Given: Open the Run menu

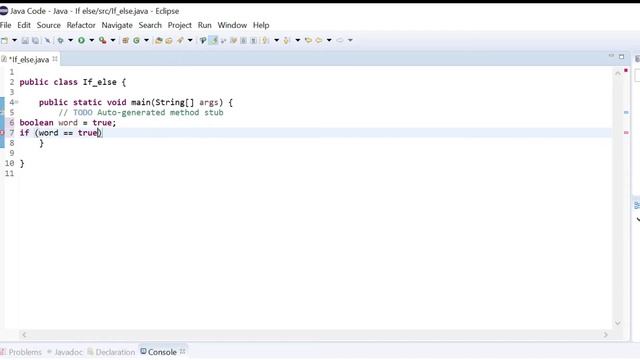Looking at the screenshot, I should tap(204, 25).
